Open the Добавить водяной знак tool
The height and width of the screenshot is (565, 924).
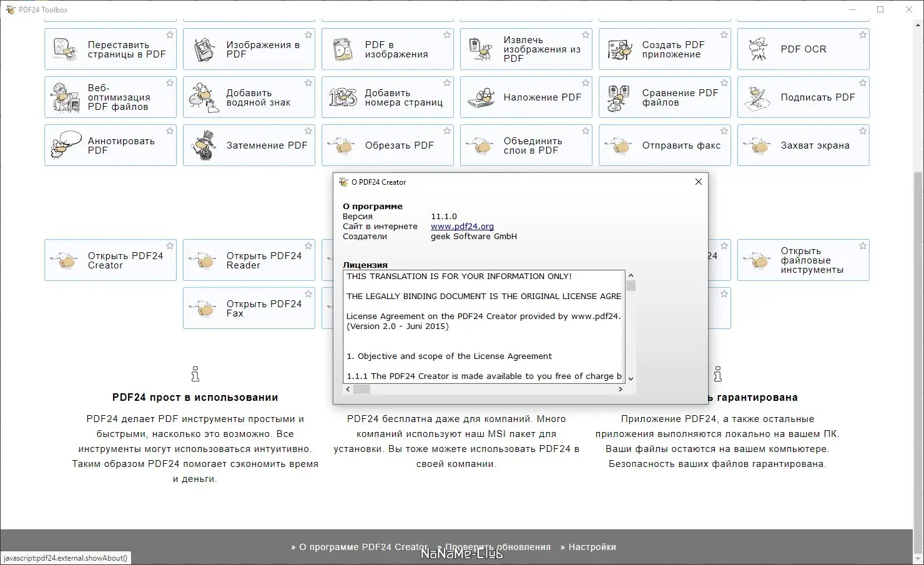[x=249, y=97]
